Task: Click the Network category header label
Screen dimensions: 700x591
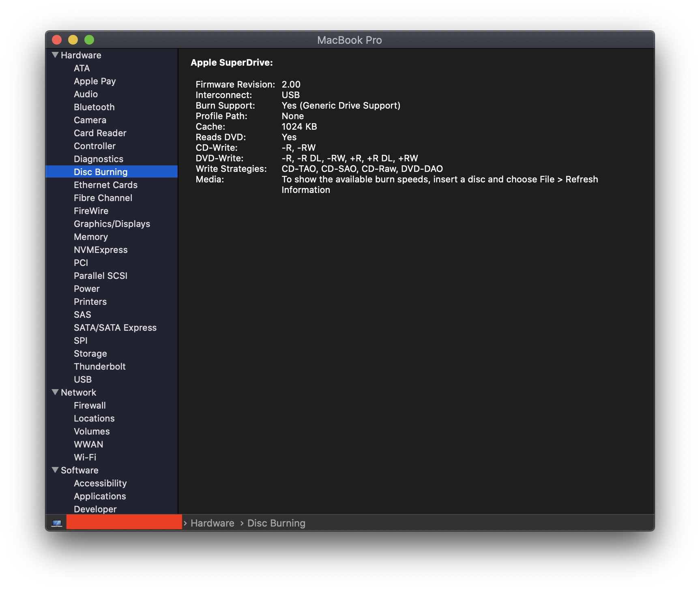Action: tap(79, 392)
